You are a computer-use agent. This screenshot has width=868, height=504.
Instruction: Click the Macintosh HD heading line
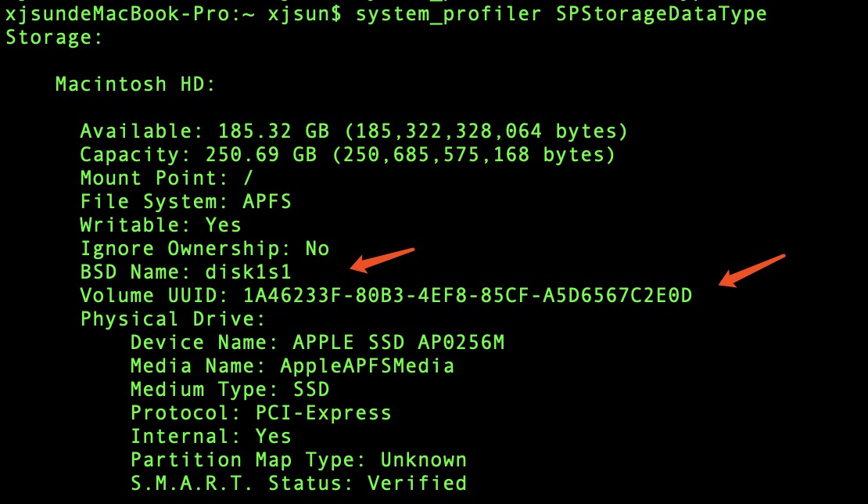coord(135,85)
